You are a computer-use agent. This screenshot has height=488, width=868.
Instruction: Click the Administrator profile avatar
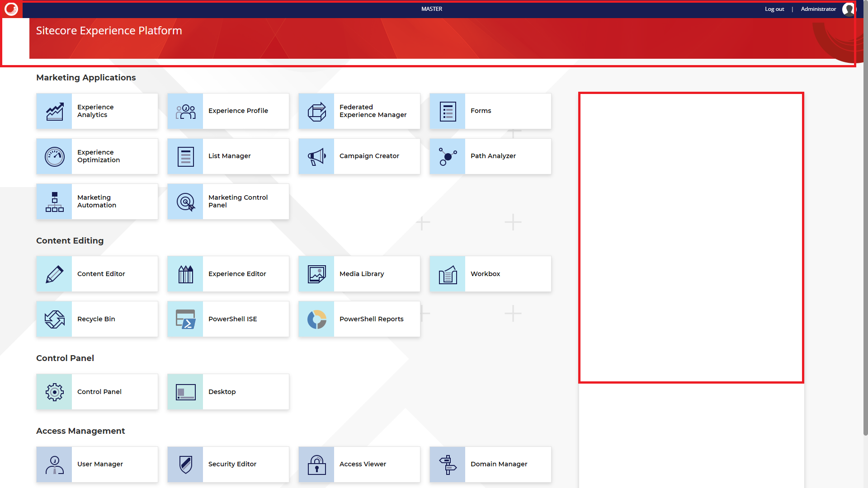tap(848, 9)
